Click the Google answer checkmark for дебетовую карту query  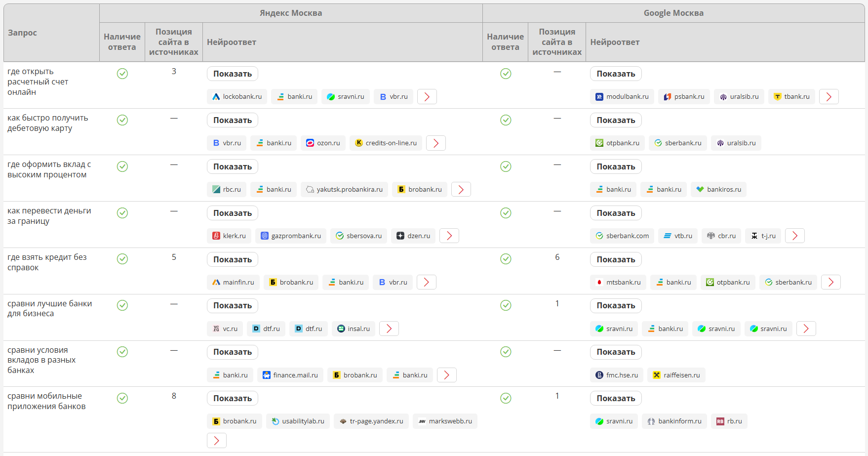coord(506,120)
